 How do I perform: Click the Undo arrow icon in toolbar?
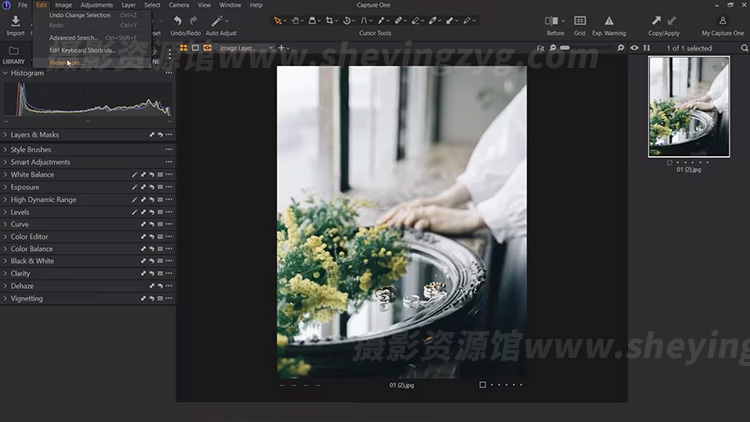click(178, 20)
